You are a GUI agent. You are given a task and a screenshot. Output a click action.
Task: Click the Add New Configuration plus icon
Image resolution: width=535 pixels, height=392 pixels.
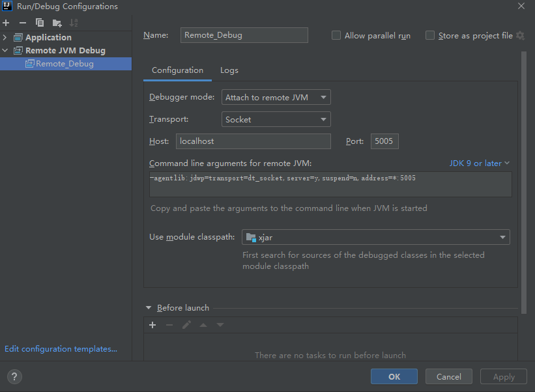6,23
